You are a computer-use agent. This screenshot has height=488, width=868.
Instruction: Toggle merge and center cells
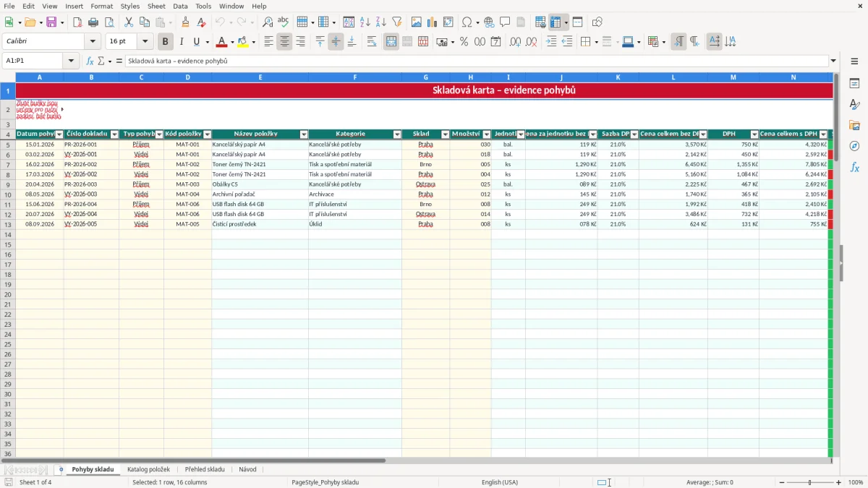point(391,42)
